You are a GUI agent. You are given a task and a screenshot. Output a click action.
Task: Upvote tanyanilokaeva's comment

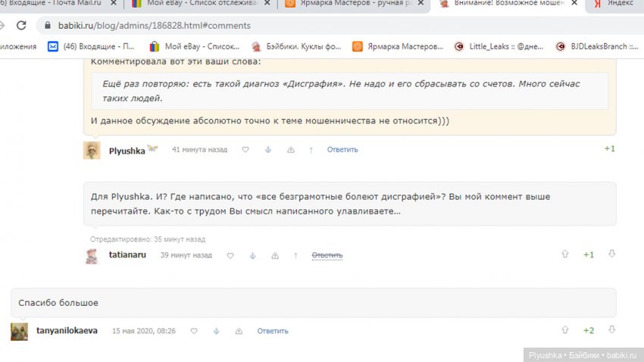pos(564,330)
